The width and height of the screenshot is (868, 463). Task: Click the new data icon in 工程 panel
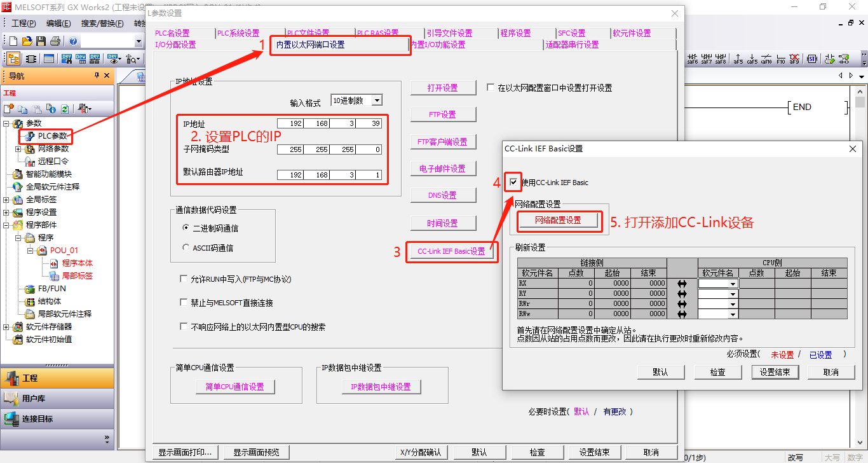[9, 109]
